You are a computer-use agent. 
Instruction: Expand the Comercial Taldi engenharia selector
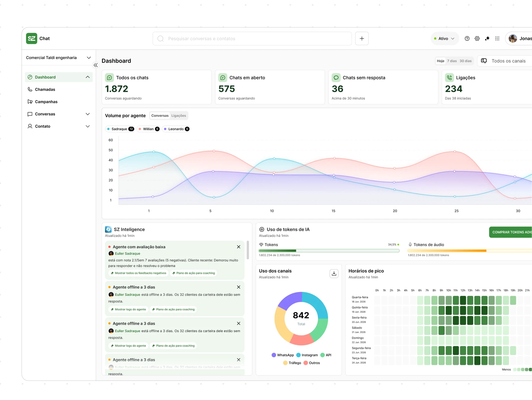[59, 58]
